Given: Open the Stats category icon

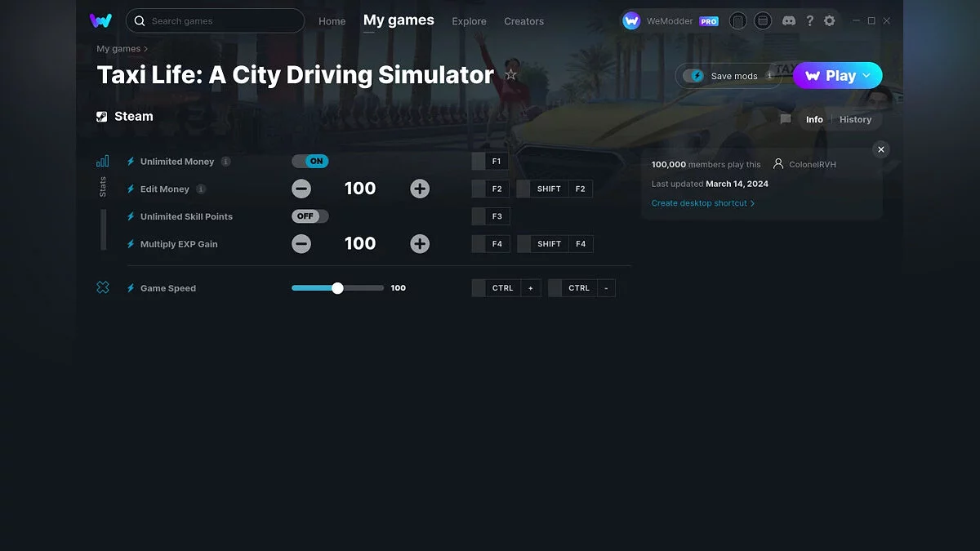Looking at the screenshot, I should pos(103,161).
